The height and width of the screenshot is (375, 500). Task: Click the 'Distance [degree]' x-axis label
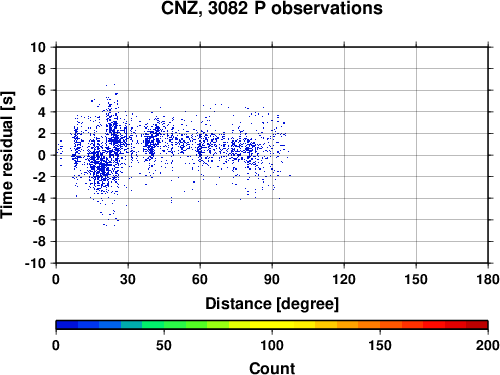pos(272,304)
